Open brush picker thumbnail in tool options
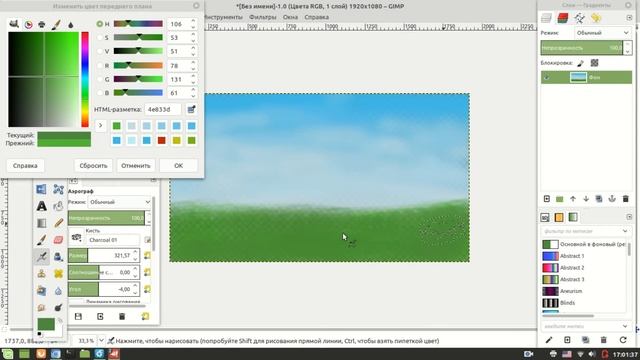640x360 pixels. [x=76, y=238]
